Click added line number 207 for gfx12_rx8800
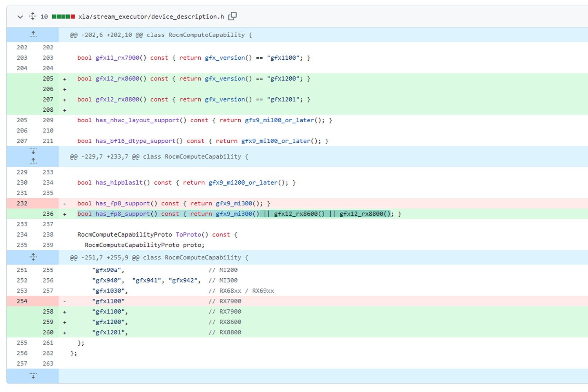 point(48,100)
